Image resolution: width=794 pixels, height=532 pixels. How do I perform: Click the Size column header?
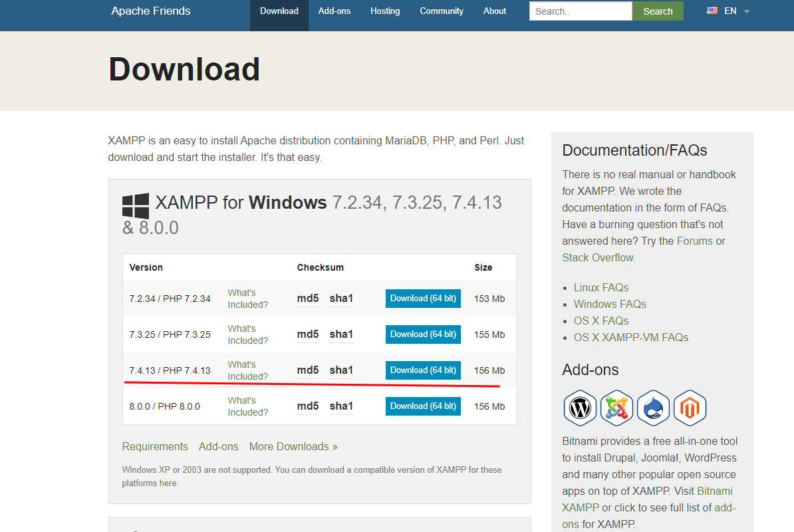point(483,267)
